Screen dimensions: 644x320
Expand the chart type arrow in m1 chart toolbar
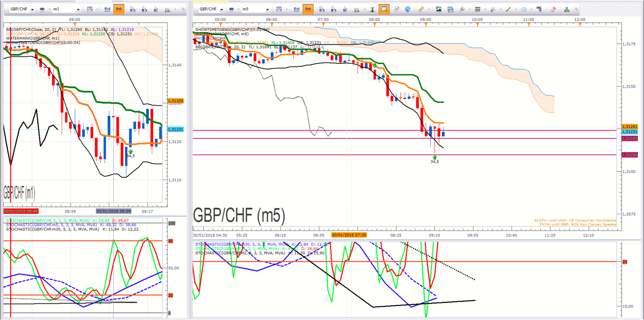[96, 9]
